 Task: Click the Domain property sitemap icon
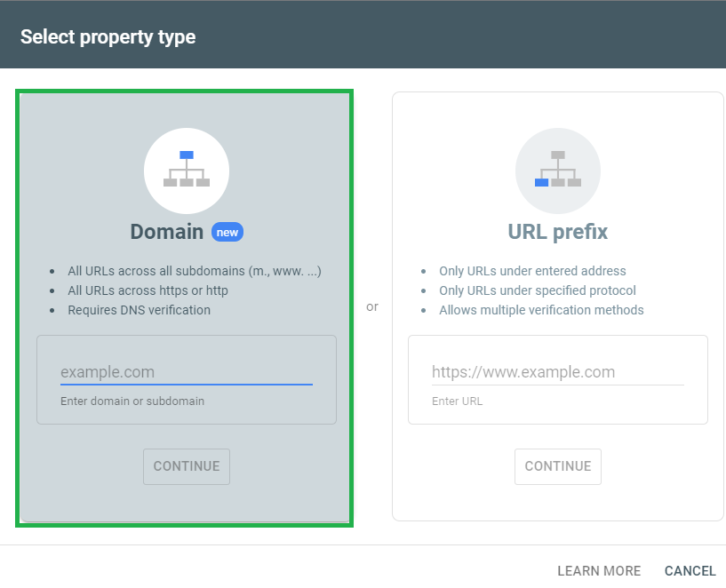pos(187,171)
